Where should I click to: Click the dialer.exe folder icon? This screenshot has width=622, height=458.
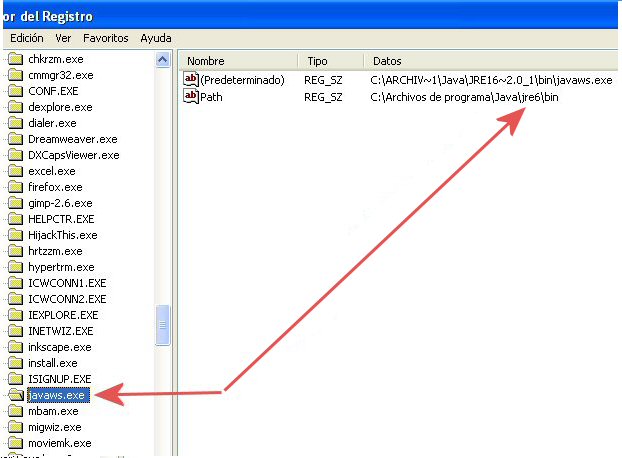point(15,123)
